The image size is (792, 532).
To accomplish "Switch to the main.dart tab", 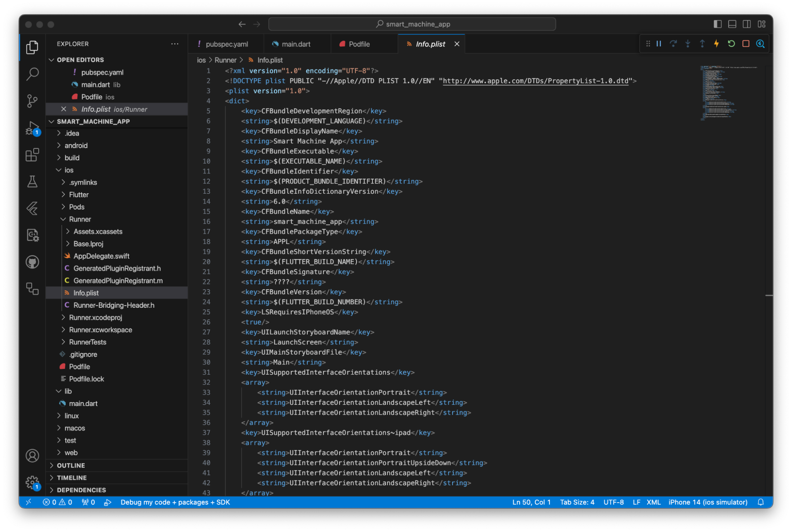I will [x=296, y=44].
